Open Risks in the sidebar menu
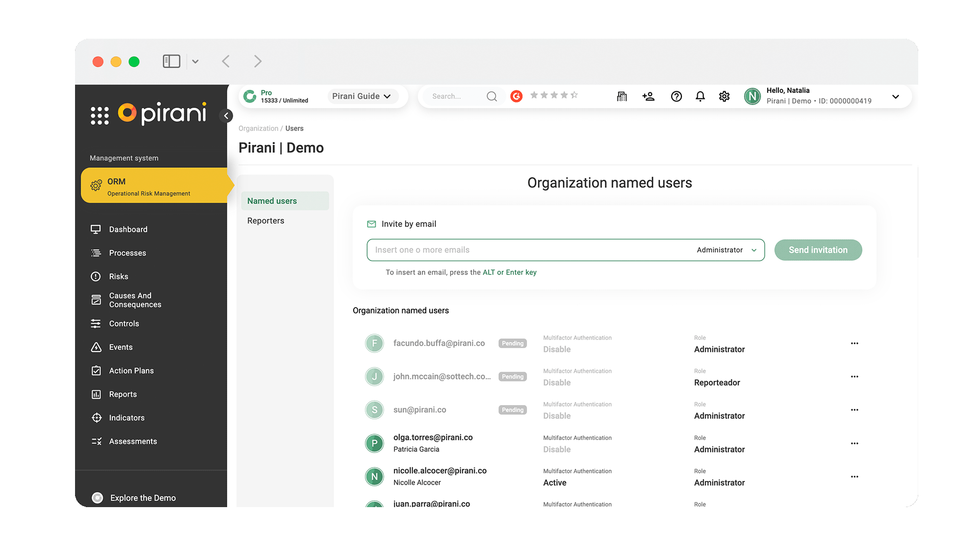Image resolution: width=980 pixels, height=551 pixels. (118, 277)
